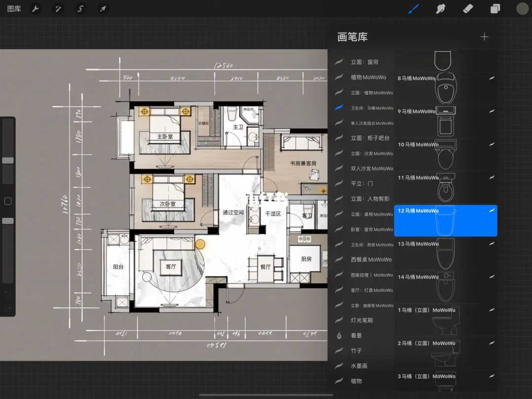
Task: Activate the Selection S-shaped tool
Action: (80, 9)
